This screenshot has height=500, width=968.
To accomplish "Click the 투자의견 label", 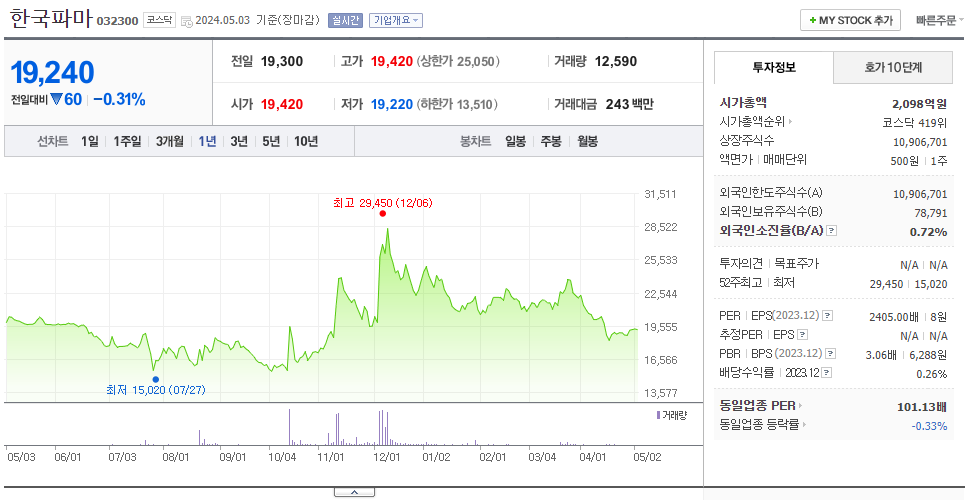I will tap(741, 264).
